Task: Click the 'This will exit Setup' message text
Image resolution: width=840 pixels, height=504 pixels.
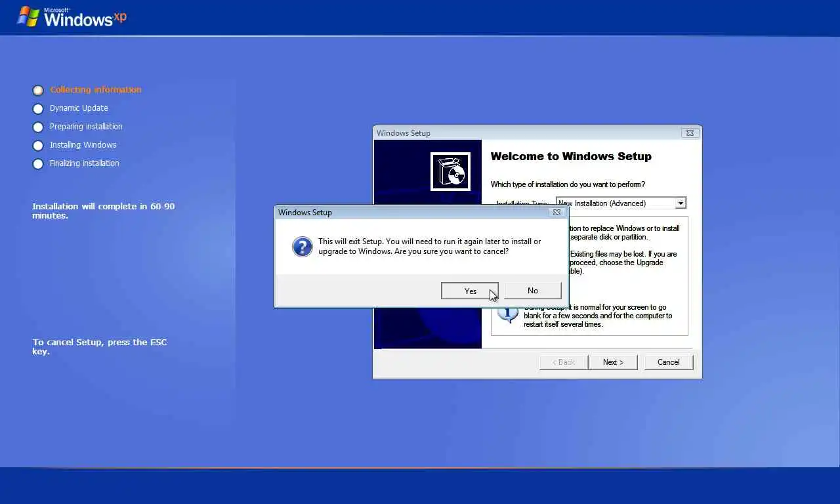Action: coord(430,246)
